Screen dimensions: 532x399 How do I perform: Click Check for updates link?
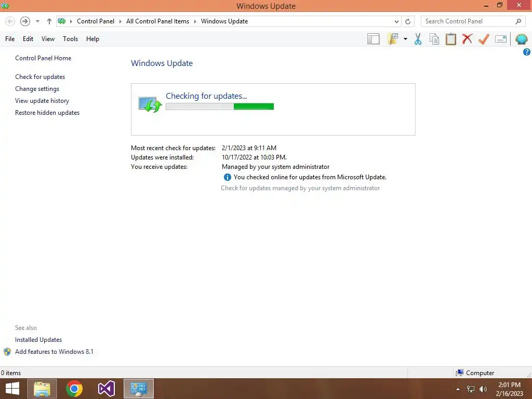coord(40,77)
